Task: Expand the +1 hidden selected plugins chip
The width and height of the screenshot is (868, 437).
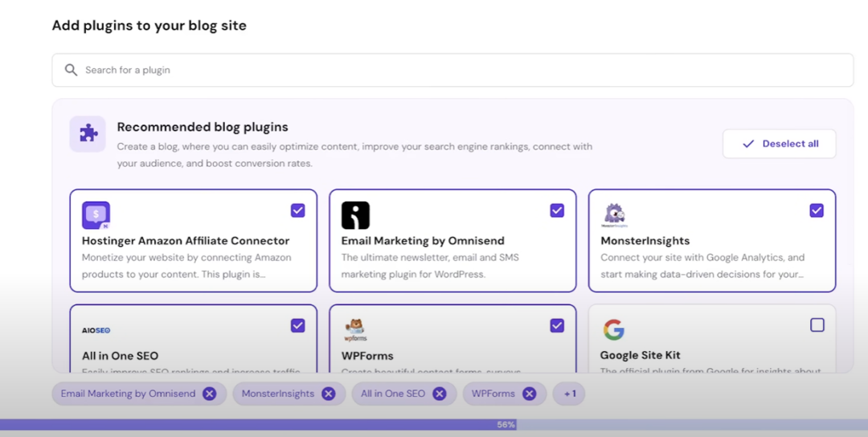Action: (x=569, y=394)
